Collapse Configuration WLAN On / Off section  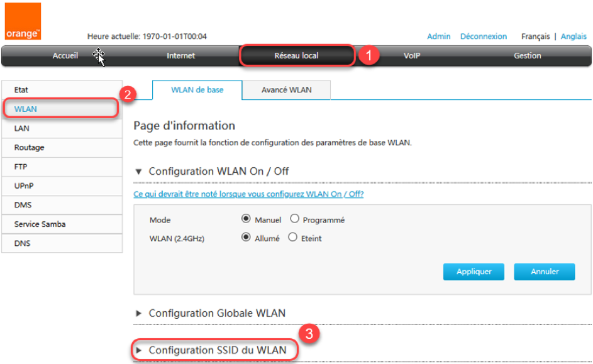coord(139,172)
